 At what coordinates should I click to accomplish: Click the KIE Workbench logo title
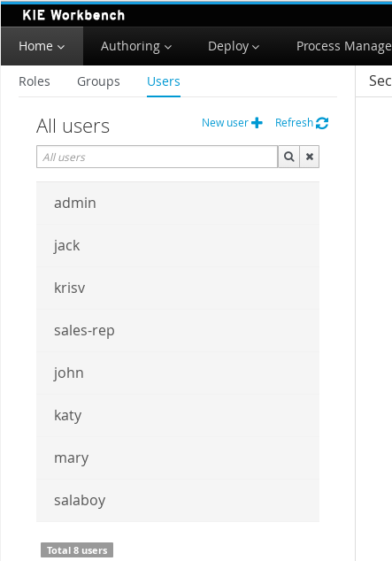point(73,15)
